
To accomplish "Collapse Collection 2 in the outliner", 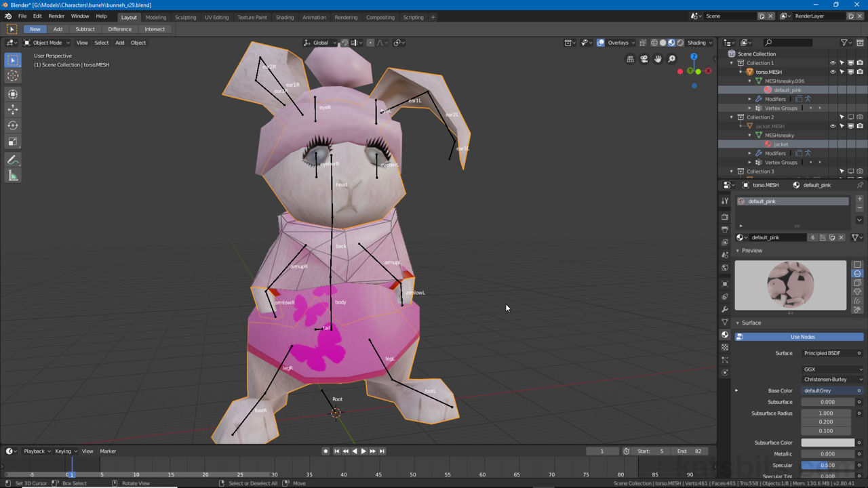I will pos(732,117).
